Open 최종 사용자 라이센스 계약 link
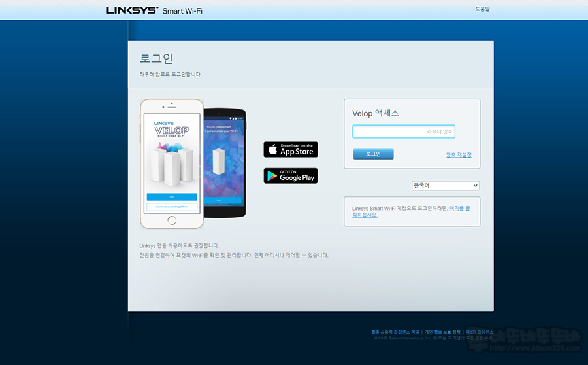The width and height of the screenshot is (588, 365). pos(395,332)
